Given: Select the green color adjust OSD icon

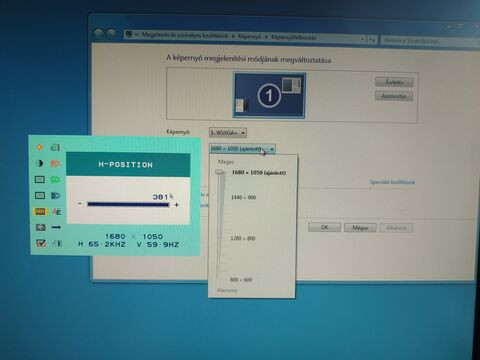Looking at the screenshot, I should point(55,180).
